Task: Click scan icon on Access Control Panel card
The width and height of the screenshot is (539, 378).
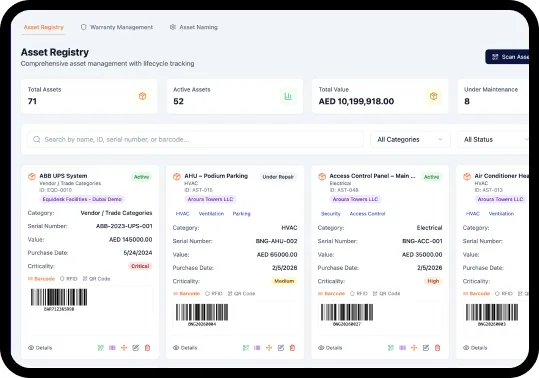Action: click(390, 348)
